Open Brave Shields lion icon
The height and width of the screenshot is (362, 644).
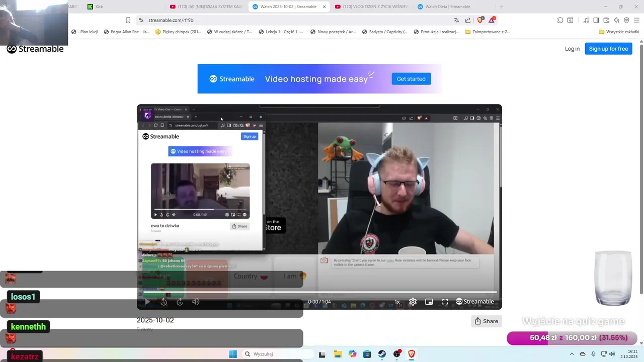[x=480, y=20]
